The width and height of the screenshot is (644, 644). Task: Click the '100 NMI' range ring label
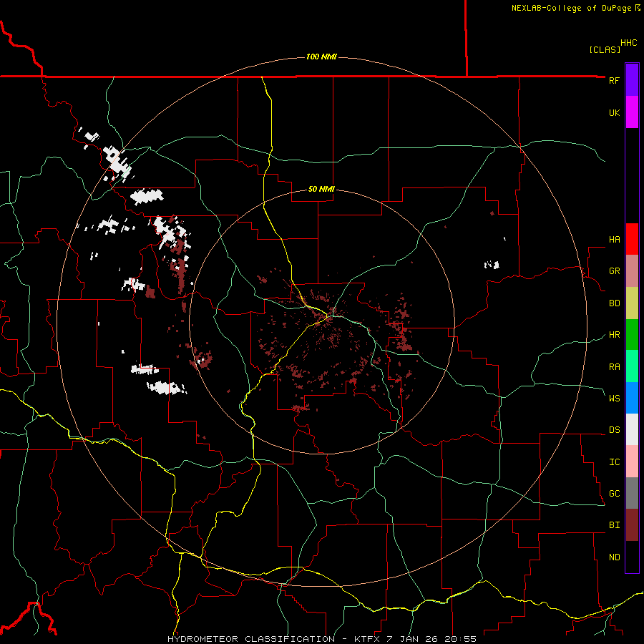321,57
